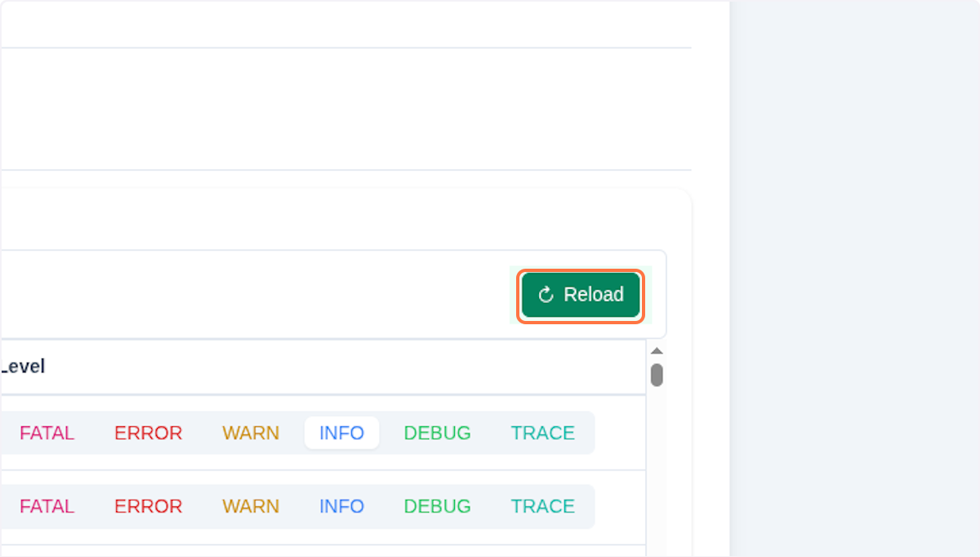Select ERROR level in the first row

coord(148,433)
